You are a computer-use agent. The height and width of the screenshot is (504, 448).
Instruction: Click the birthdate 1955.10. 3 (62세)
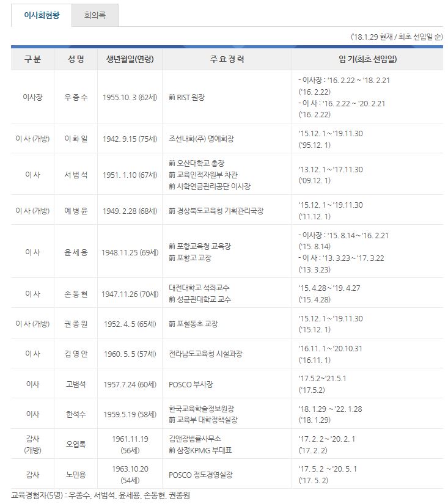(x=130, y=97)
